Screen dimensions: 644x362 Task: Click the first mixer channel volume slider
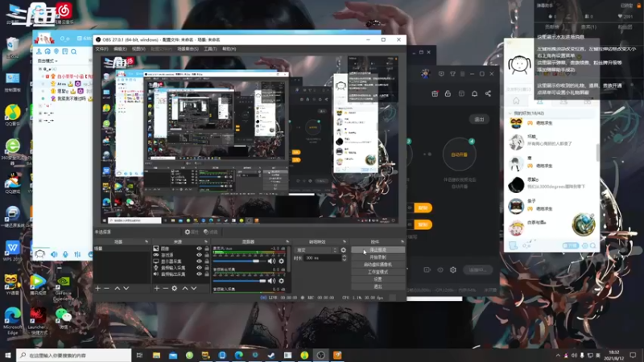coord(239,261)
